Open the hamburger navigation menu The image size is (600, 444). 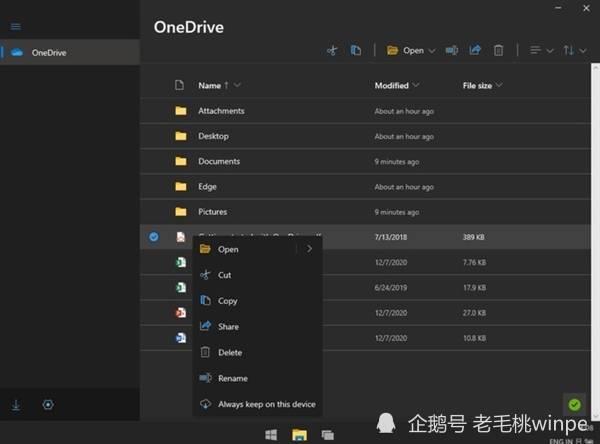click(16, 26)
